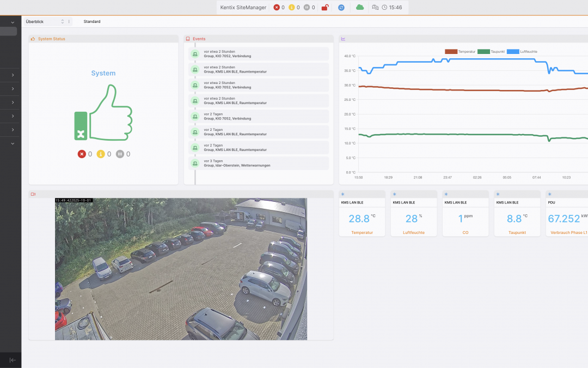The image size is (588, 368).
Task: Click the red unlocked padlock icon
Action: [325, 8]
